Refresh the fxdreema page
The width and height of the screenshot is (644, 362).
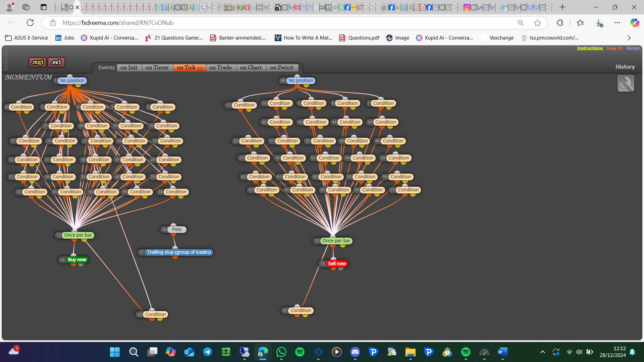30,23
